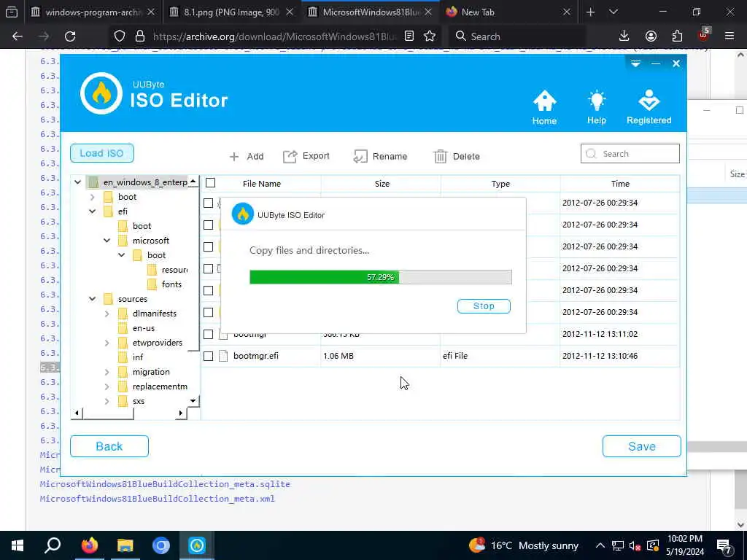Screen dimensions: 747x560
Task: Select the resources folder in tree
Action: click(x=174, y=270)
